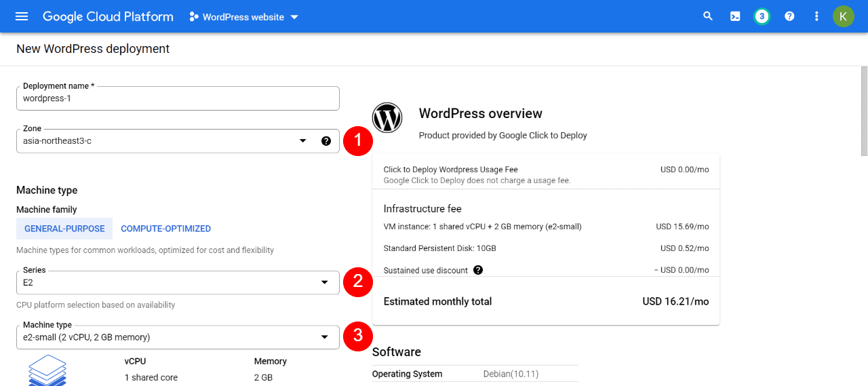Switch to COMPUTE-OPTIMIZED machine family tab
868x386 pixels.
(165, 229)
